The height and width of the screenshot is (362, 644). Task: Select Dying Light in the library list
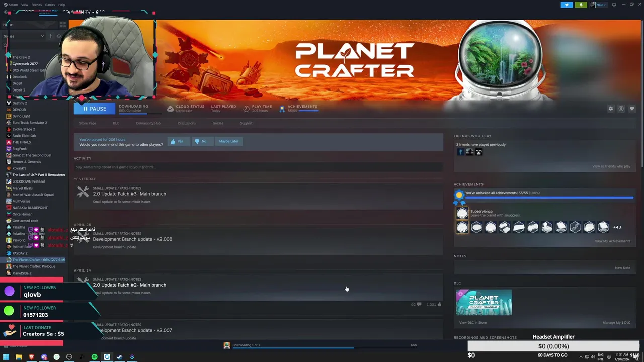point(21,116)
